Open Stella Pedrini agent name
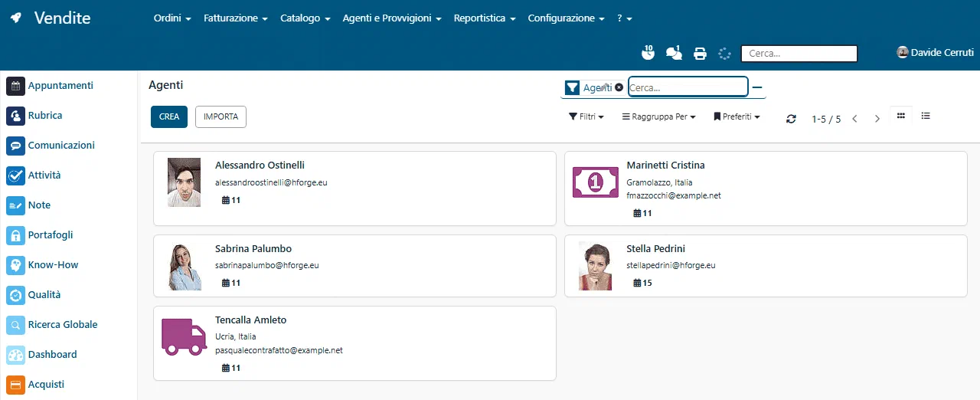The image size is (980, 400). pos(655,249)
